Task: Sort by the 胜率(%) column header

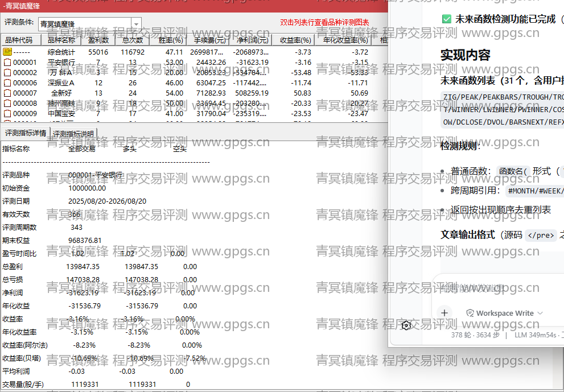Action: pos(169,40)
